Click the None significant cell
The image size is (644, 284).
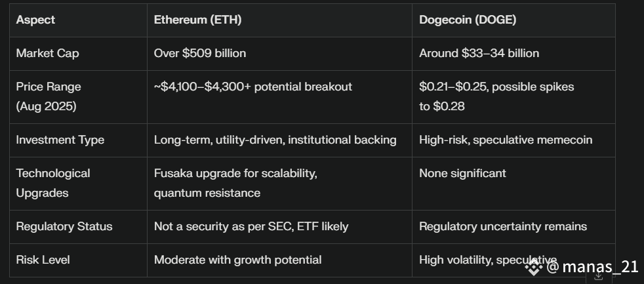[462, 173]
